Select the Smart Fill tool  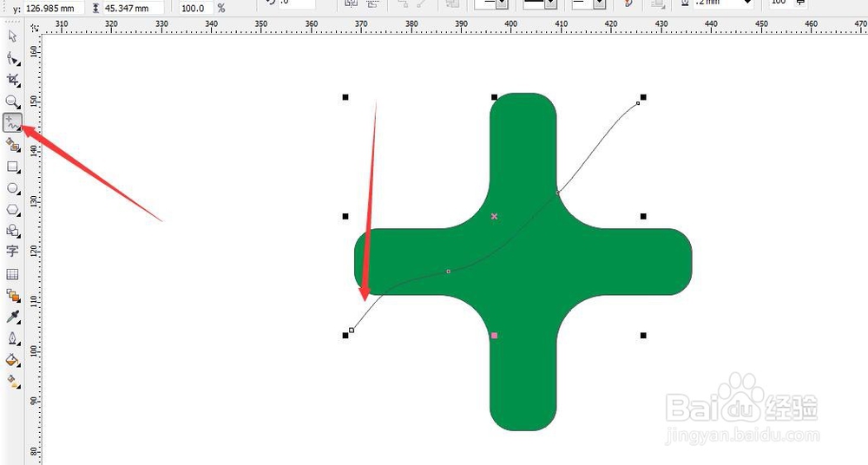pyautogui.click(x=12, y=145)
